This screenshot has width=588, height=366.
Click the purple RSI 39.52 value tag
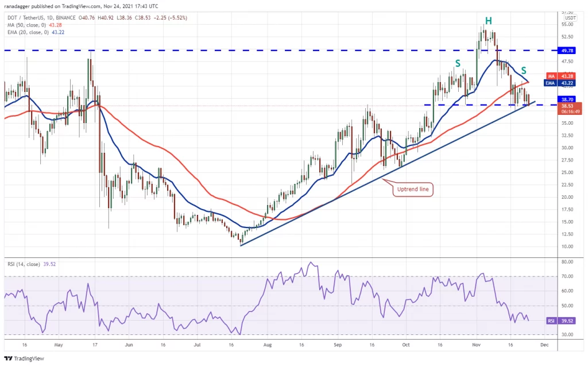pyautogui.click(x=566, y=321)
